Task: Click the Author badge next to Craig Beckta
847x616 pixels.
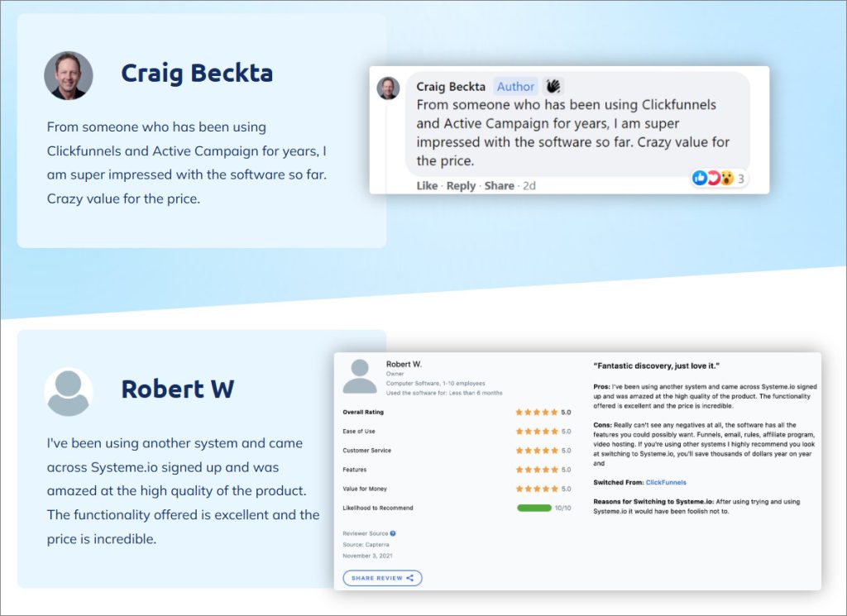Action: (515, 86)
